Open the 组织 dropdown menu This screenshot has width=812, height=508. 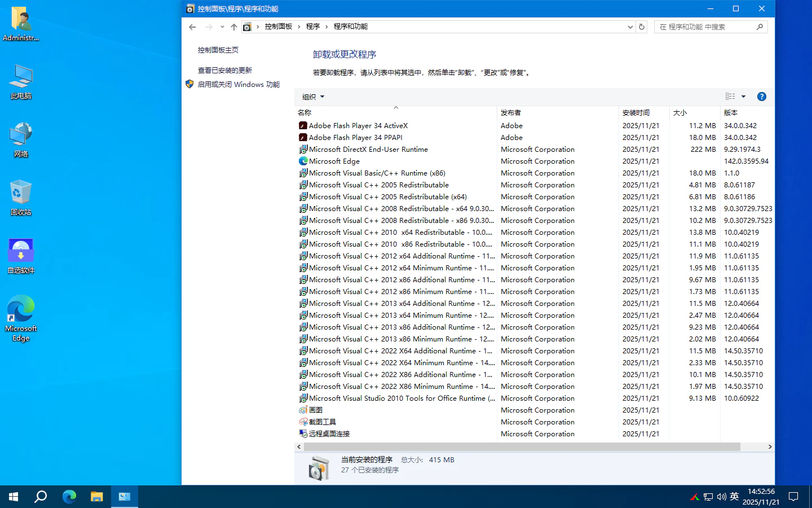click(313, 97)
